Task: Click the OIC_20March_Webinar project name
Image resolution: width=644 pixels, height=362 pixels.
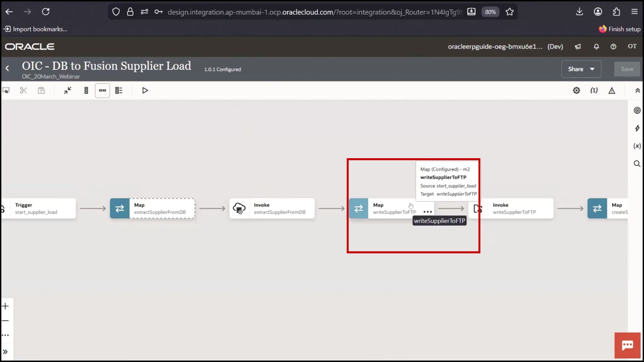Action: [51, 76]
